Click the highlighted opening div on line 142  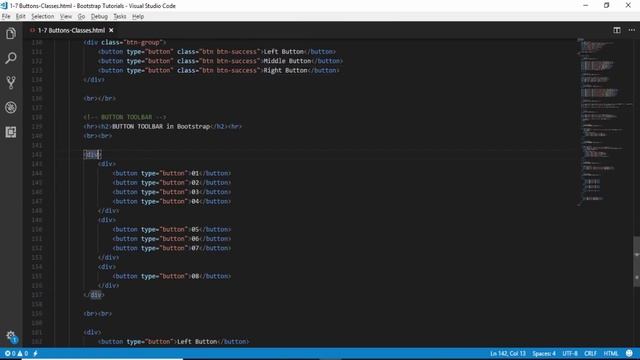(92, 155)
